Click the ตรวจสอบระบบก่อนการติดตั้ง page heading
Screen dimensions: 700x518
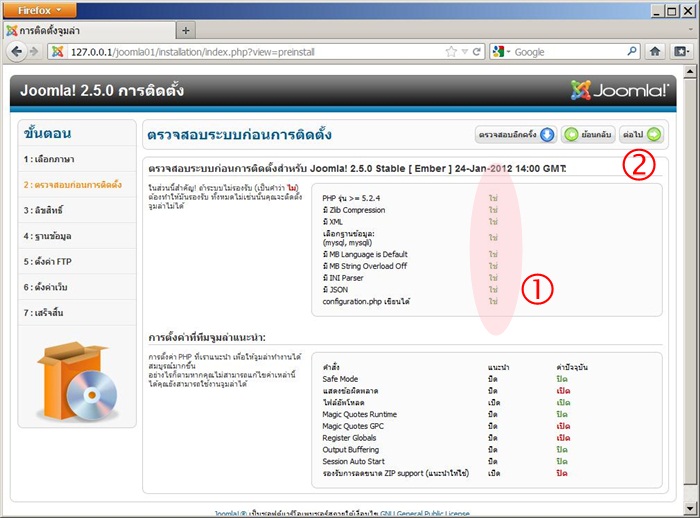(x=239, y=134)
